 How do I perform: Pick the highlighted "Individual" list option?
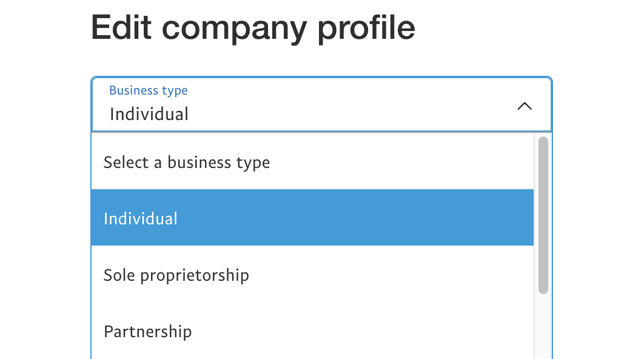point(141,218)
